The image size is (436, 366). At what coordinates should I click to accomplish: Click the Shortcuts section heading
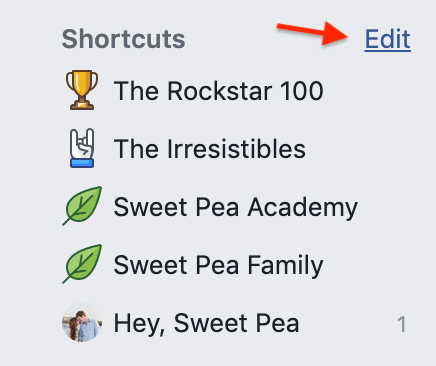pos(123,39)
